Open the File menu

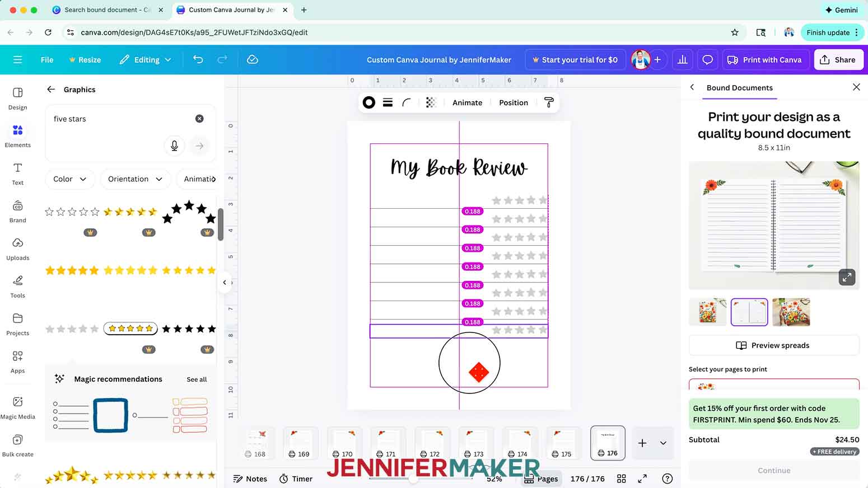(x=47, y=59)
